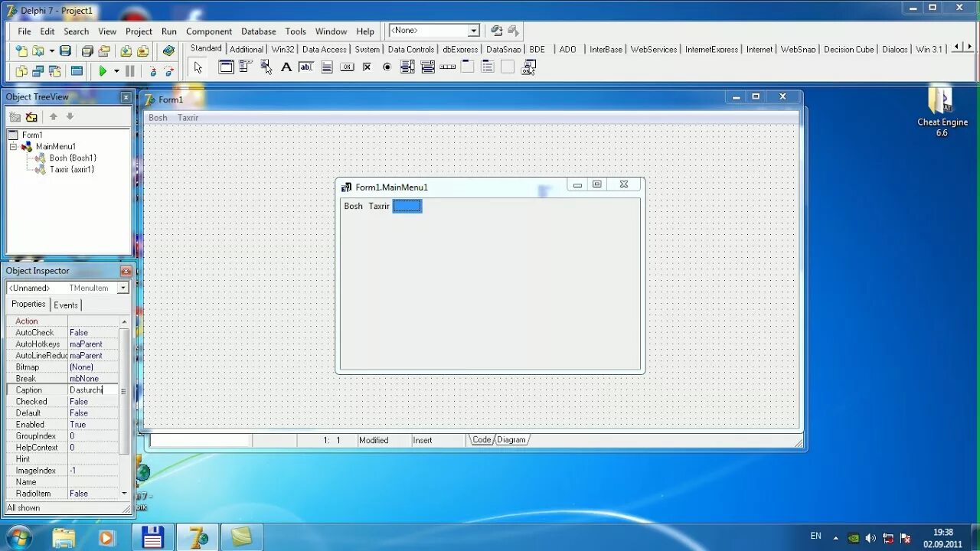Click the Enabled property value True

93,425
